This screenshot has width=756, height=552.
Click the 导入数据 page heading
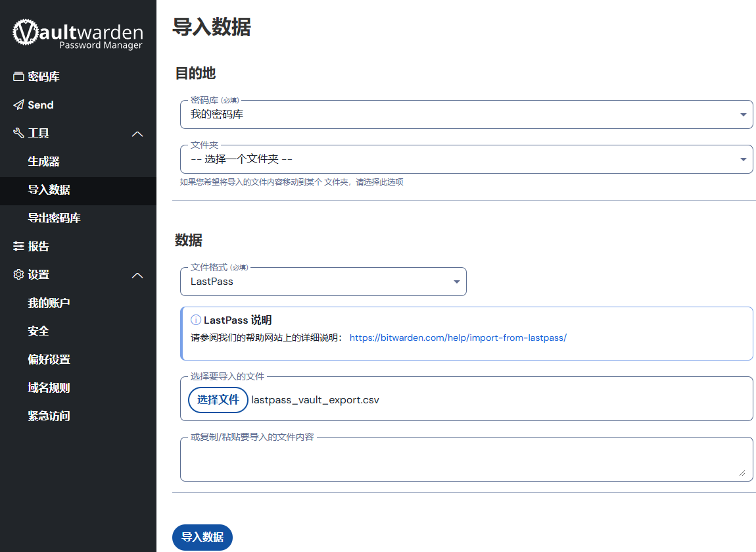212,27
